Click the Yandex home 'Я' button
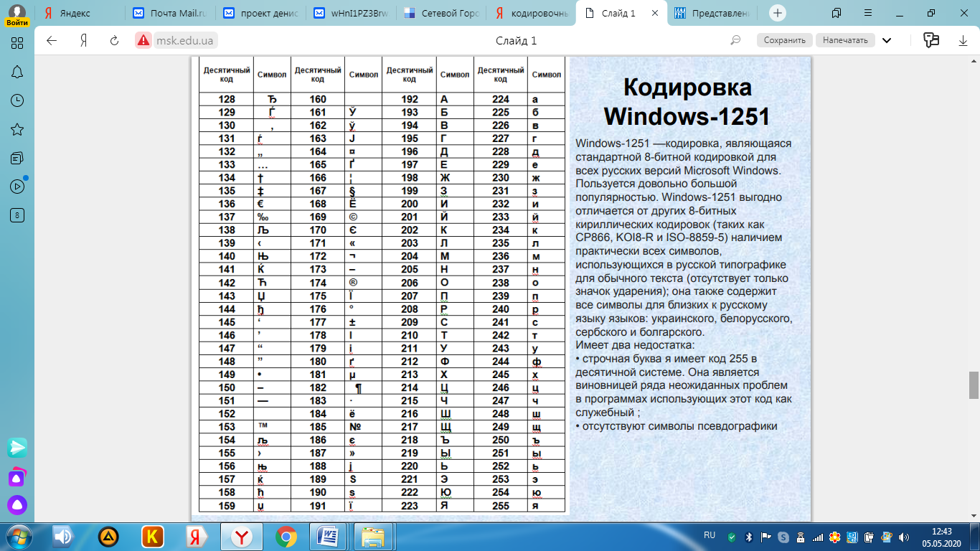 84,40
